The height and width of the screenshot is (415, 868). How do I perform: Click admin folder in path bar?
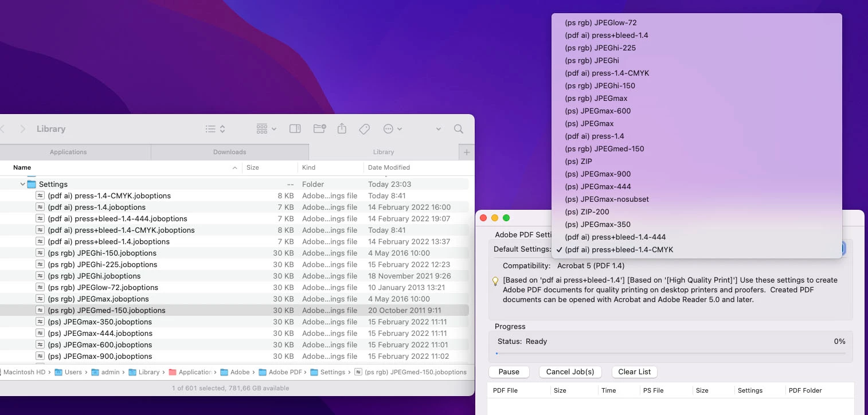(105, 372)
